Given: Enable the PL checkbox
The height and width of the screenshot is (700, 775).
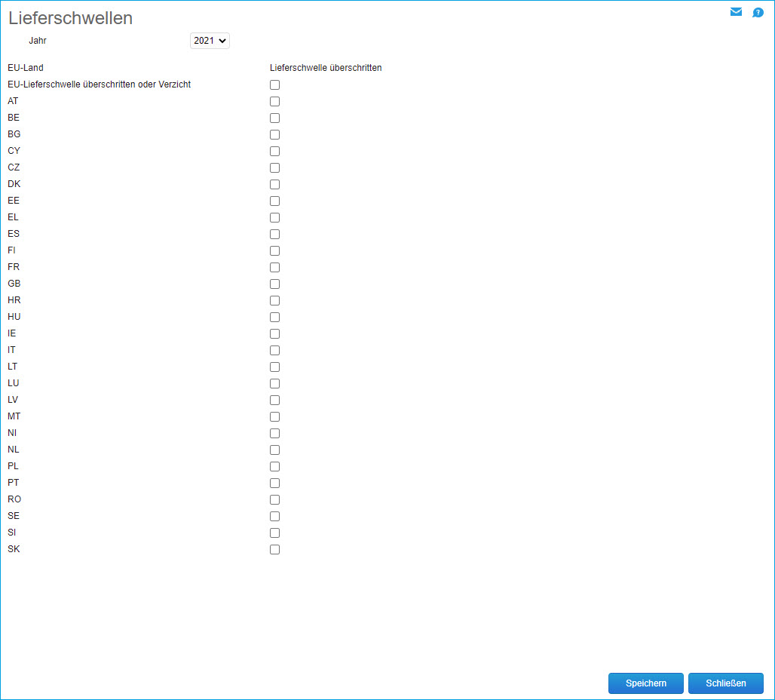Looking at the screenshot, I should point(275,466).
